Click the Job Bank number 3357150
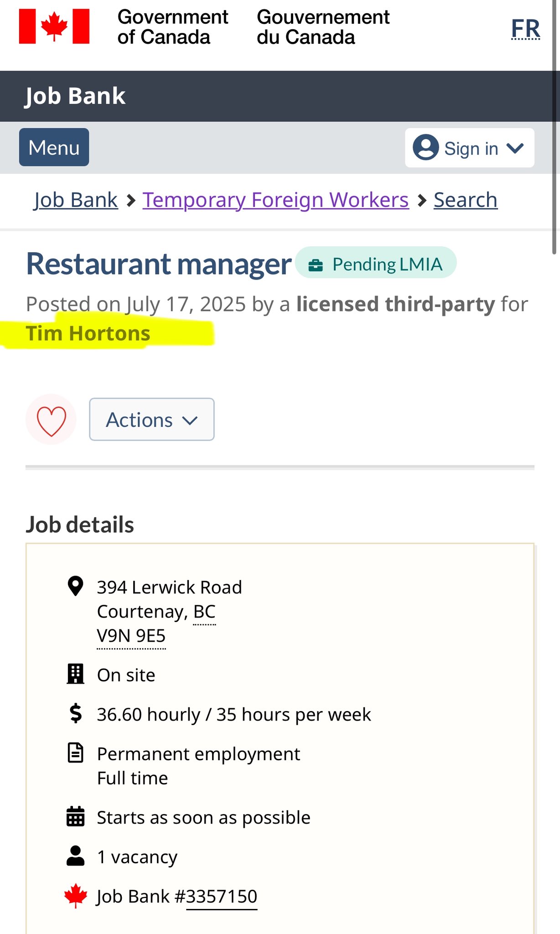This screenshot has width=560, height=934. [x=222, y=897]
